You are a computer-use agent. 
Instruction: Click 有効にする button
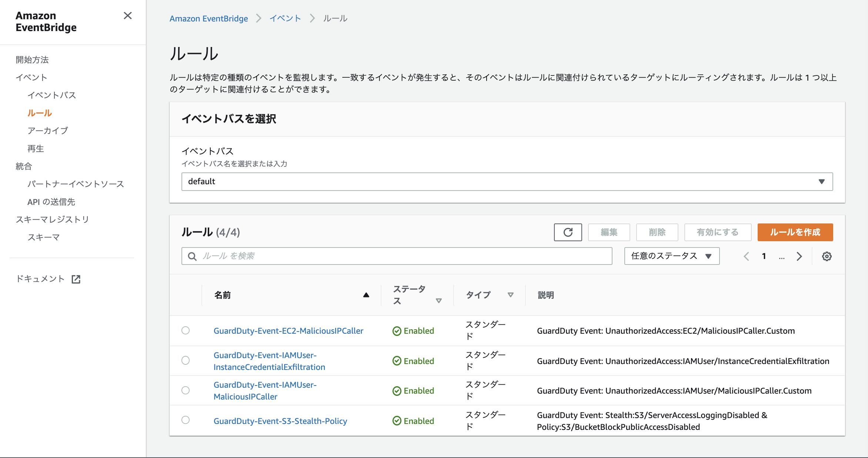pos(718,232)
